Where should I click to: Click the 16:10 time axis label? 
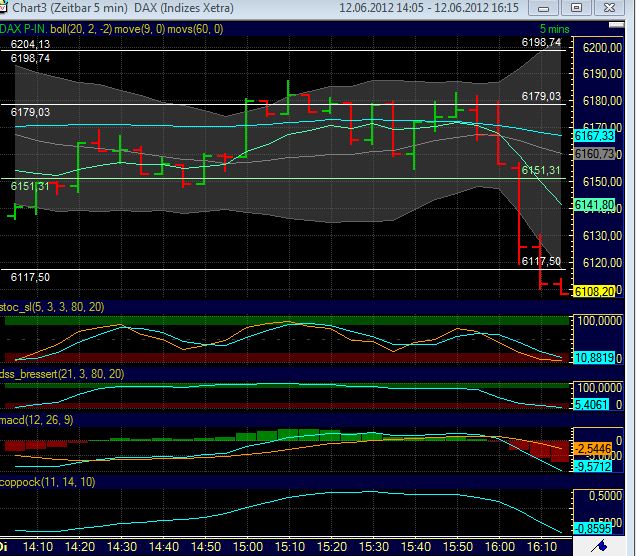tap(542, 547)
